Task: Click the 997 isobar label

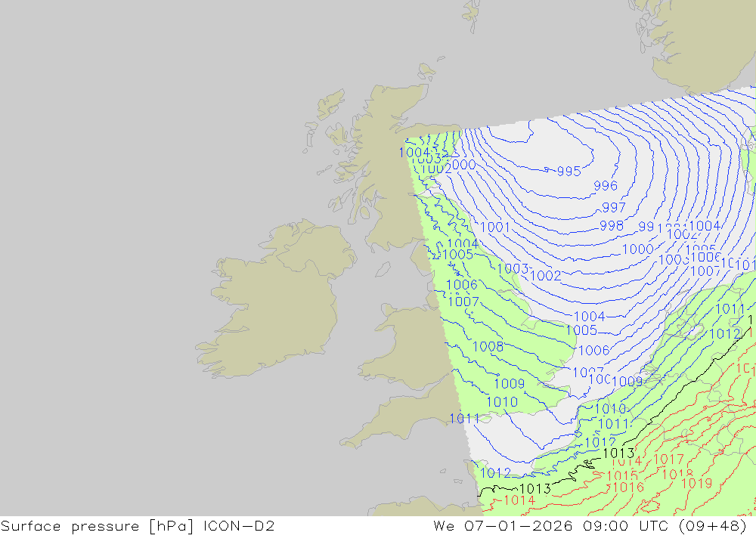Action: click(x=614, y=207)
